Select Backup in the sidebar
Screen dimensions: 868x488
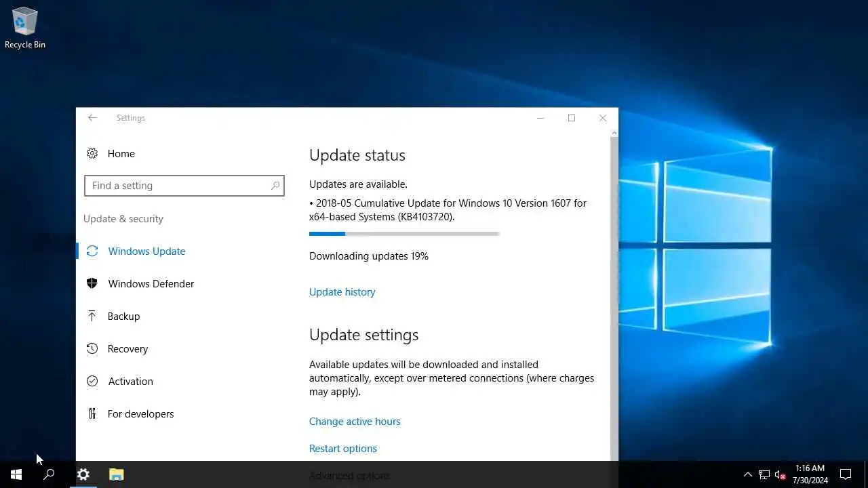point(123,317)
